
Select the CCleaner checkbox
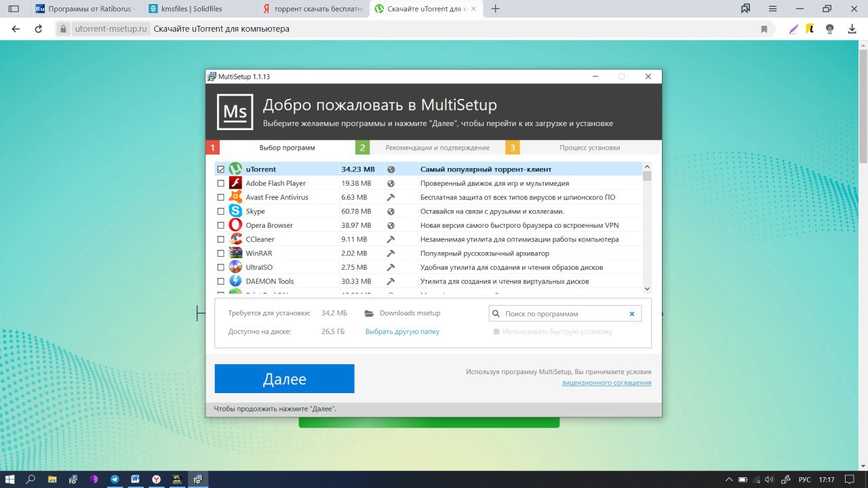(220, 239)
